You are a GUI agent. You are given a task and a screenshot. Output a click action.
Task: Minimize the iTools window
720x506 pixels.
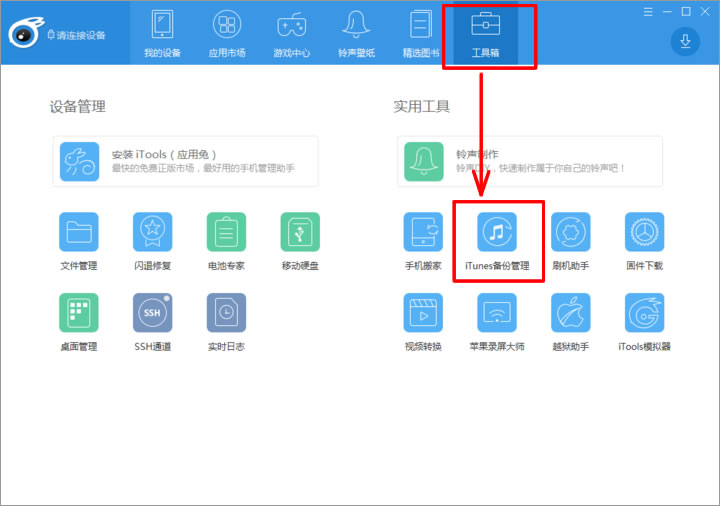[x=667, y=12]
